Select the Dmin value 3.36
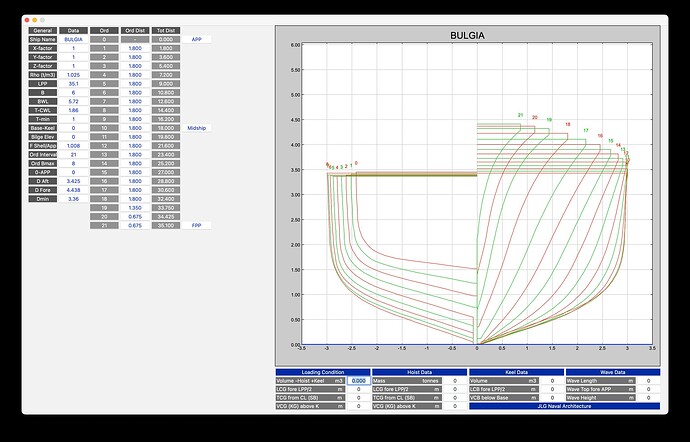The image size is (690, 442). tap(73, 199)
